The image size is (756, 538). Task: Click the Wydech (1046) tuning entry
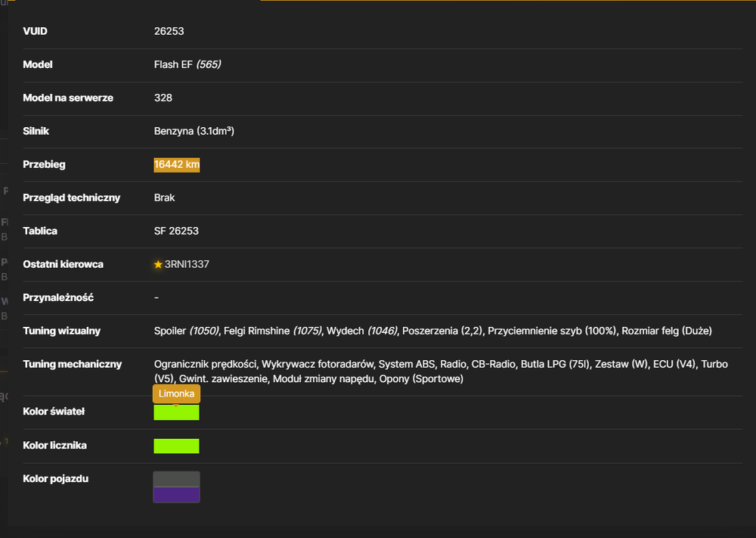pos(361,331)
